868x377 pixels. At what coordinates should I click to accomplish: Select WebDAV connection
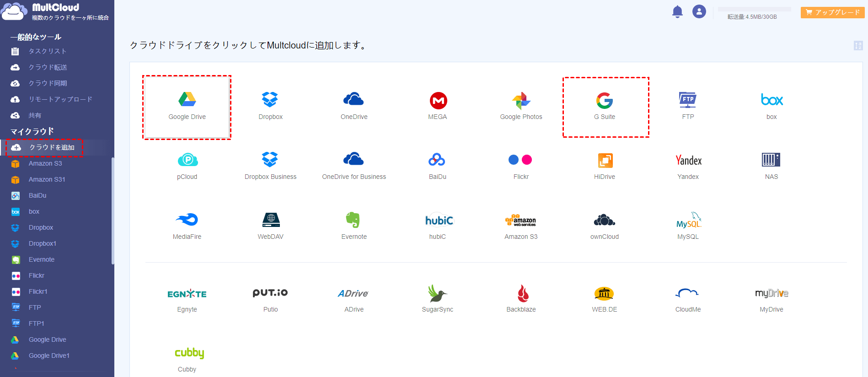(x=270, y=227)
